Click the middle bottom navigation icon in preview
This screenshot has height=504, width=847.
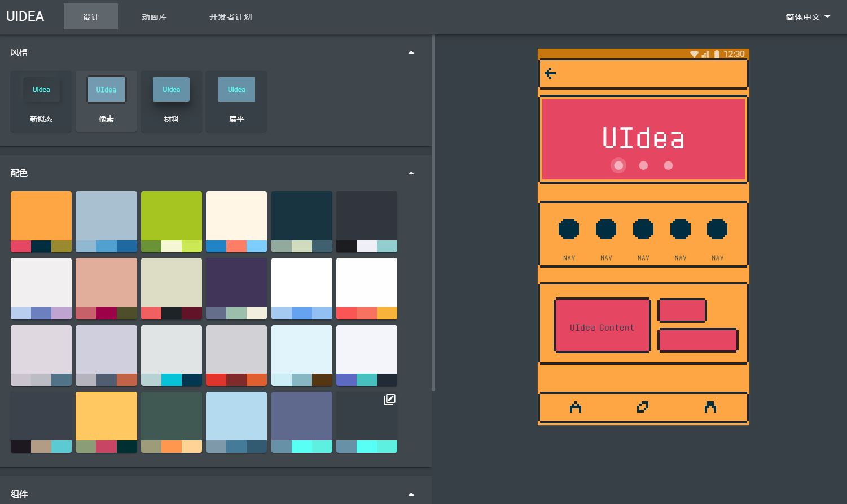point(643,407)
